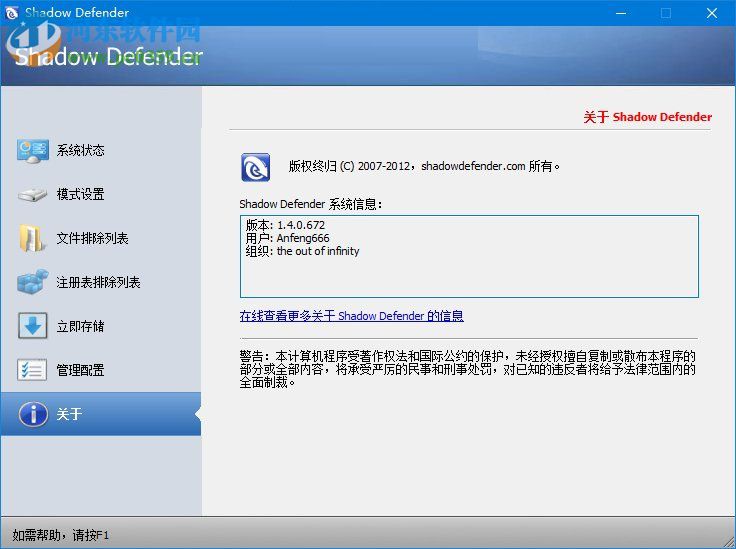Click the status bar text 如需帮助，请按F1
Screen dimensions: 736x549
click(61, 535)
